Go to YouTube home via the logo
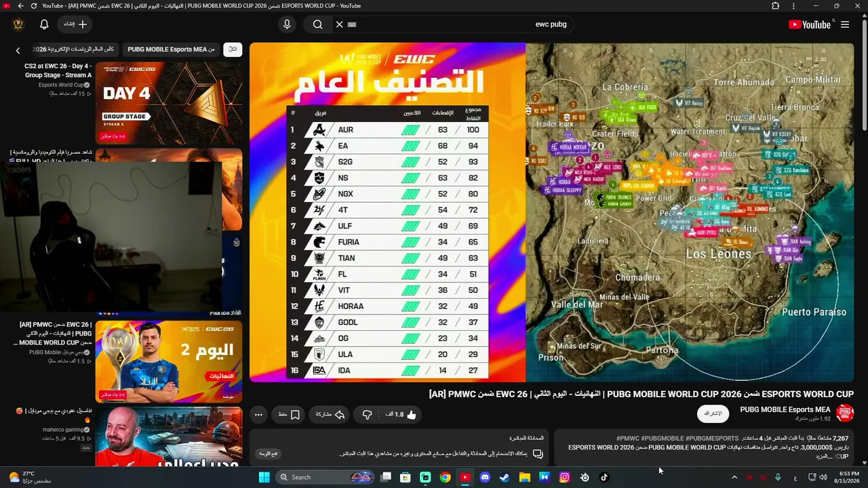 click(x=810, y=24)
